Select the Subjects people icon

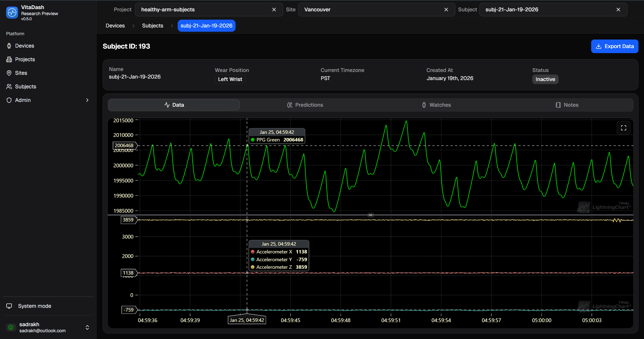[x=9, y=86]
